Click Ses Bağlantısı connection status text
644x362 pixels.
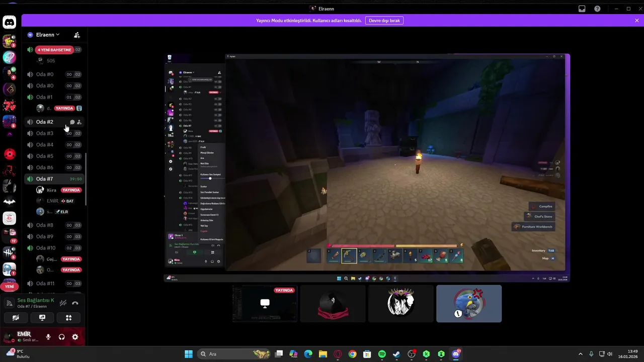pos(36,300)
